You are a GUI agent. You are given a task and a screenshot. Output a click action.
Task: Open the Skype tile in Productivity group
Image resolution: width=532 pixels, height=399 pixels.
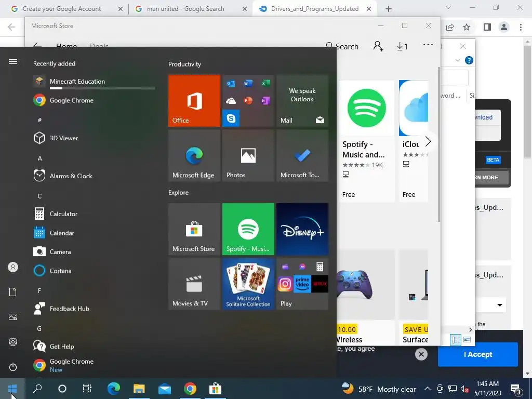coord(231,118)
